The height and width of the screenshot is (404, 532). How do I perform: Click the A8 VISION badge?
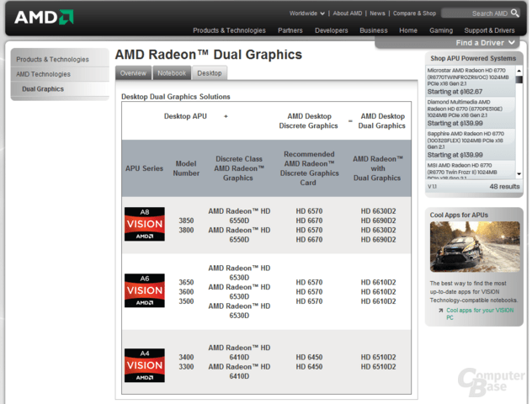pos(145,224)
